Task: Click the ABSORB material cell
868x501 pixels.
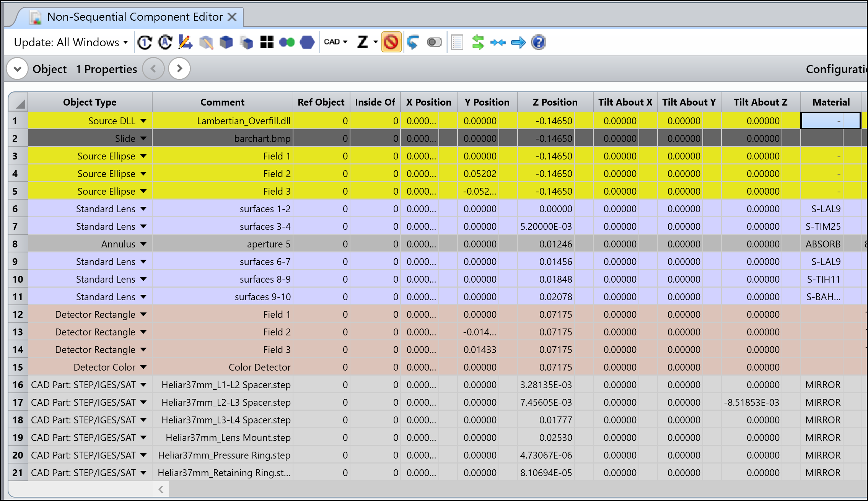Action: click(822, 244)
